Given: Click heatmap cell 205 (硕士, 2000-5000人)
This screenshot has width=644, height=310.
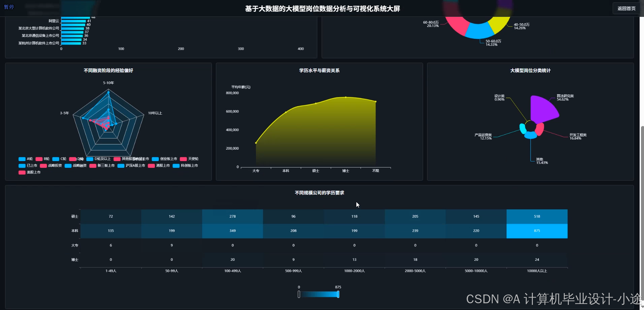Looking at the screenshot, I should pos(415,216).
